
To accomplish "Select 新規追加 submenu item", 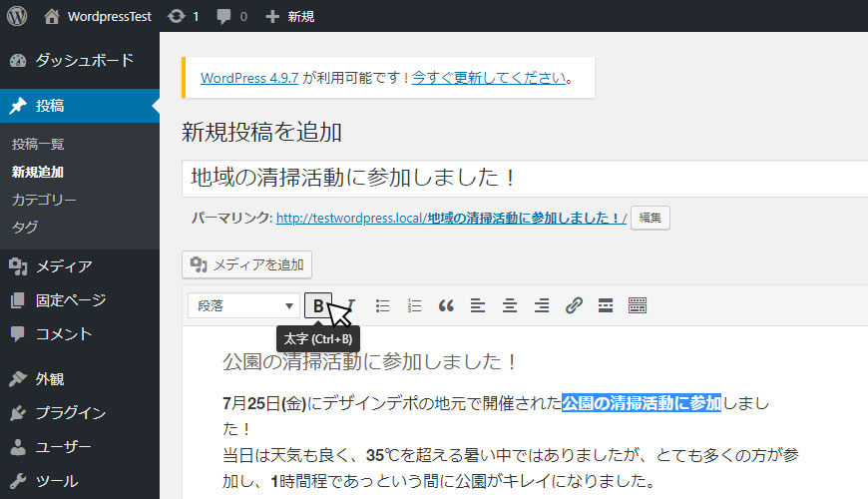I will pos(38,172).
